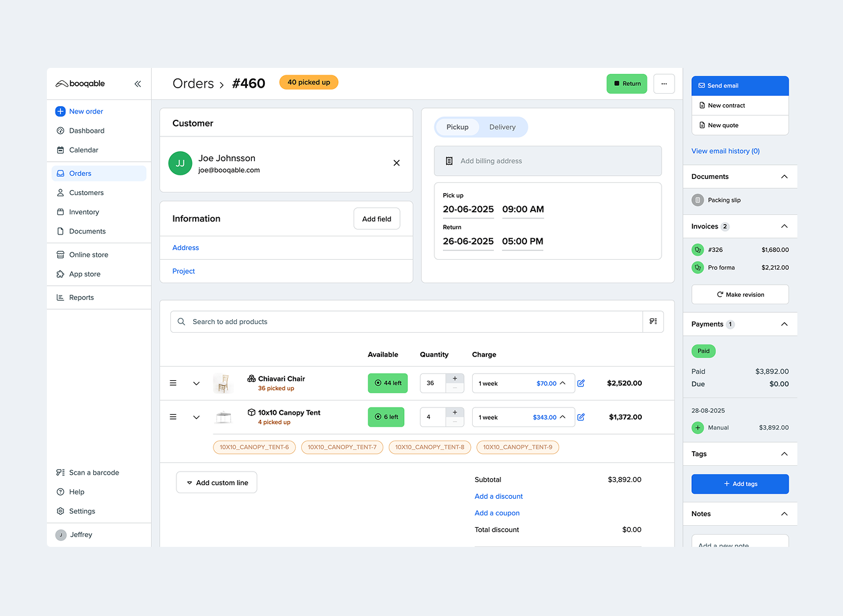The height and width of the screenshot is (616, 843).
Task: Open the more options ellipsis next to Return
Action: (664, 83)
